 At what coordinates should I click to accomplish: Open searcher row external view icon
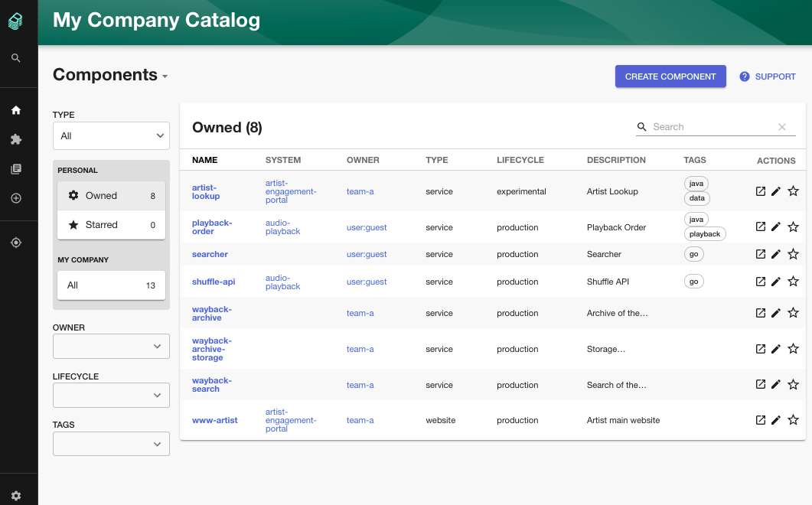[760, 254]
